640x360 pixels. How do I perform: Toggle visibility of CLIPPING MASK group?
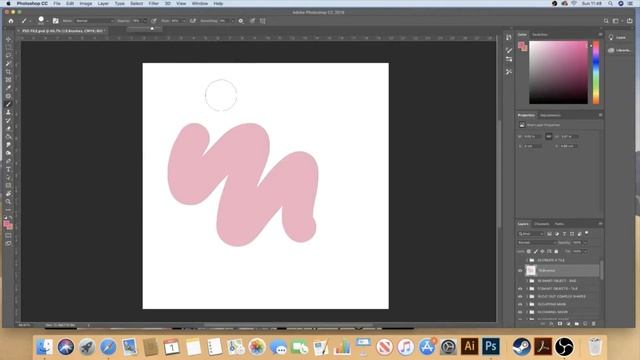click(520, 304)
